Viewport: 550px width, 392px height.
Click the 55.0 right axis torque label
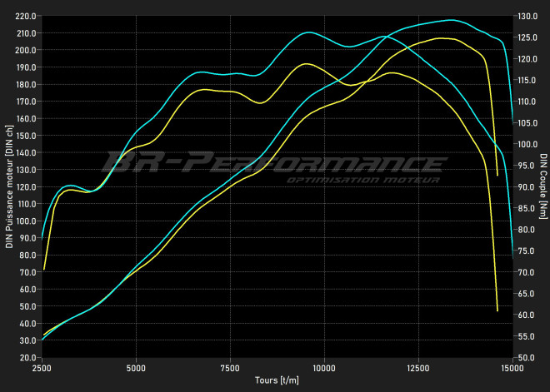point(525,336)
